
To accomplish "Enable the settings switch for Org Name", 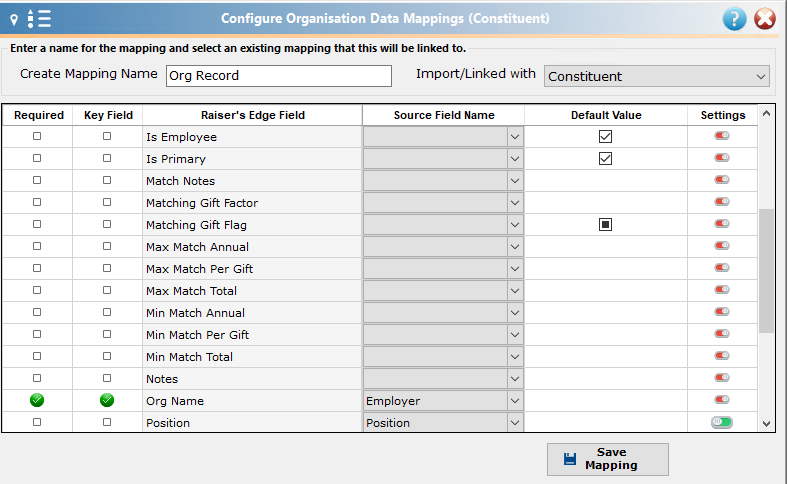I will [x=722, y=400].
